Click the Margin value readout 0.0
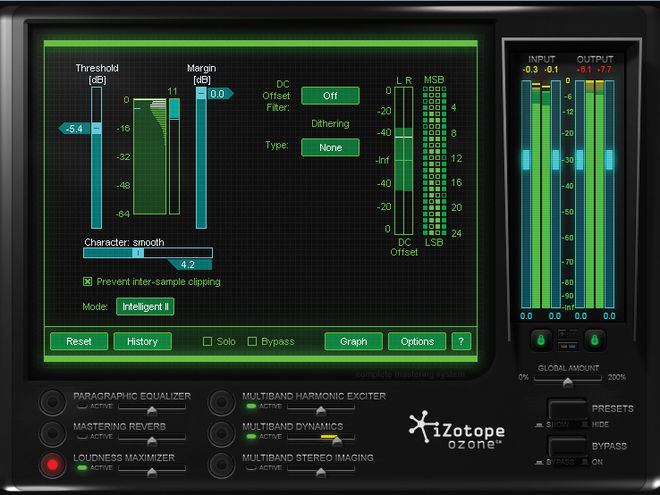660x495 pixels. click(220, 94)
